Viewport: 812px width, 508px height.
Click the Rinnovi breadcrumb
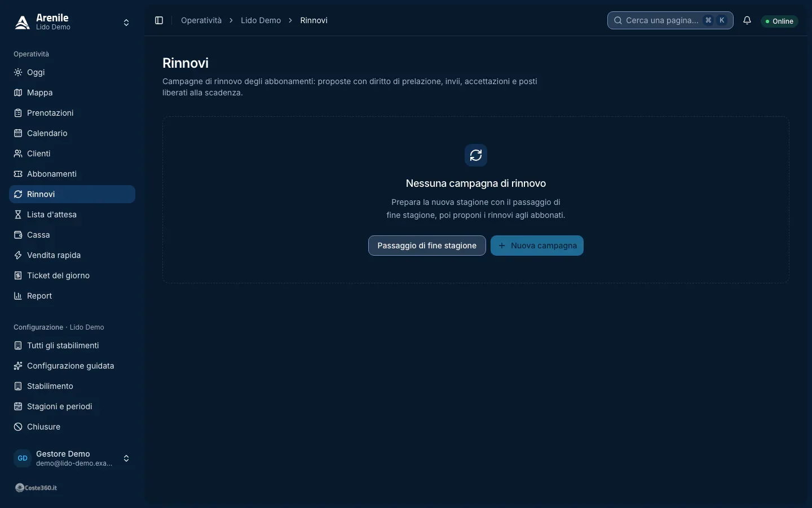314,20
